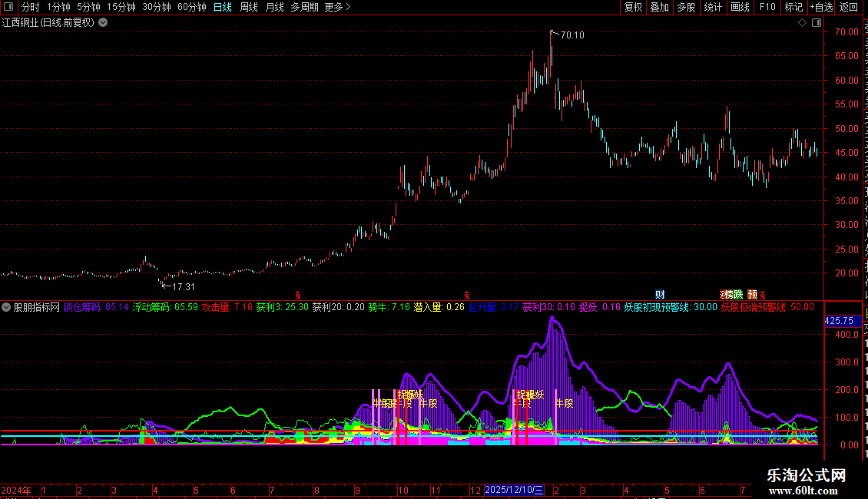
Task: Click the 70.10 high price label
Action: [x=572, y=35]
